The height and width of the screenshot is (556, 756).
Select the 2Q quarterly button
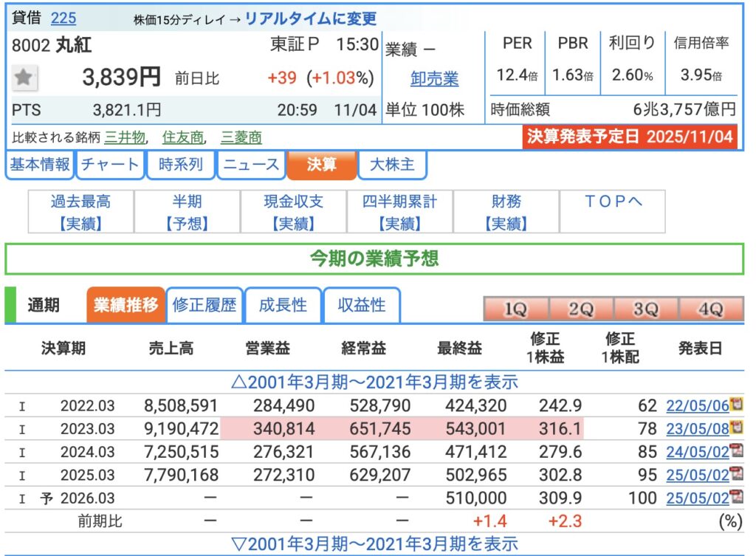pyautogui.click(x=580, y=310)
